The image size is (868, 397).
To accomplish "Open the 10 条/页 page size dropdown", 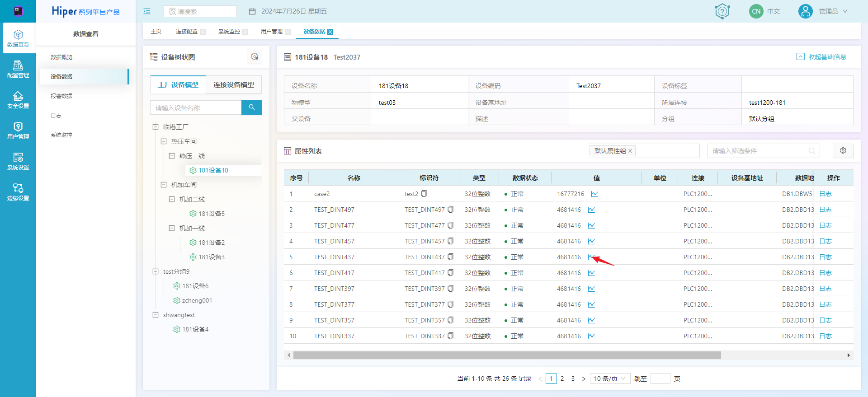I will tap(610, 378).
